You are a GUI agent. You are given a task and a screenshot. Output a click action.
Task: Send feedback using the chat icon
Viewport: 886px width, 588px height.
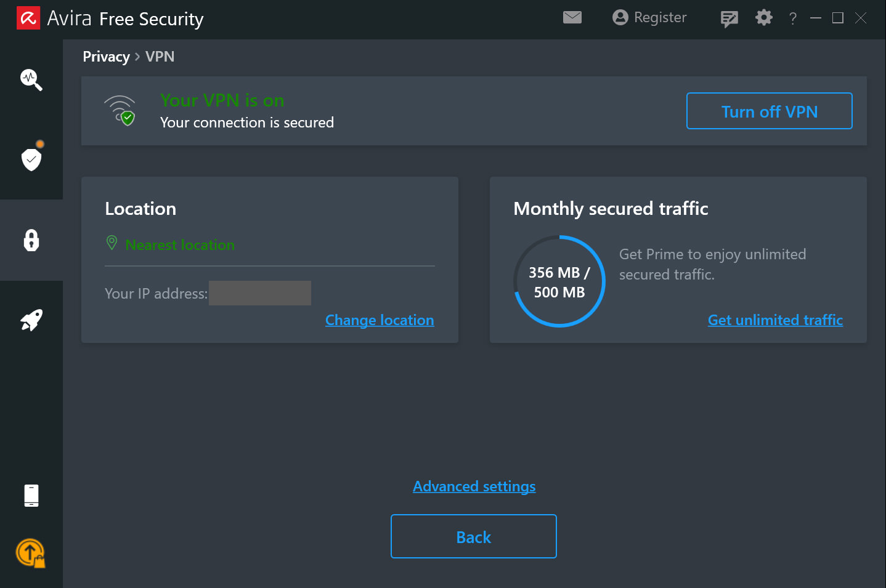(729, 18)
